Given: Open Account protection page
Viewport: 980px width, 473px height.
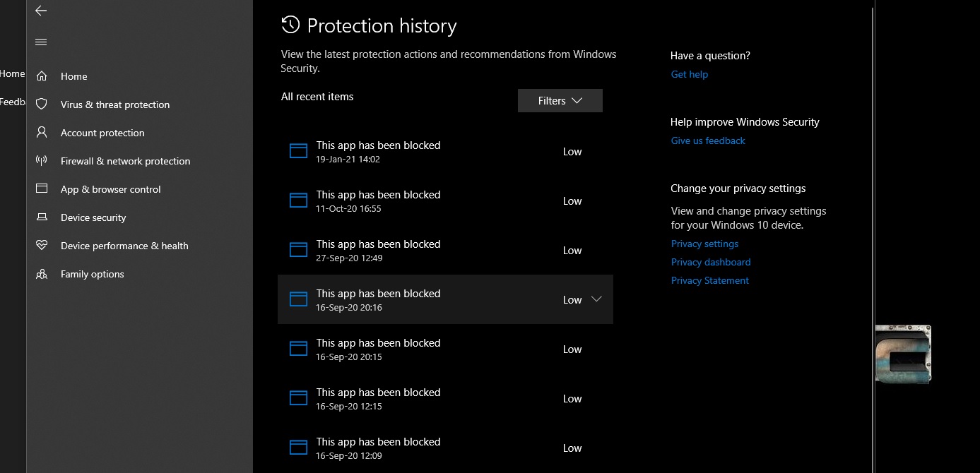Looking at the screenshot, I should [139, 133].
